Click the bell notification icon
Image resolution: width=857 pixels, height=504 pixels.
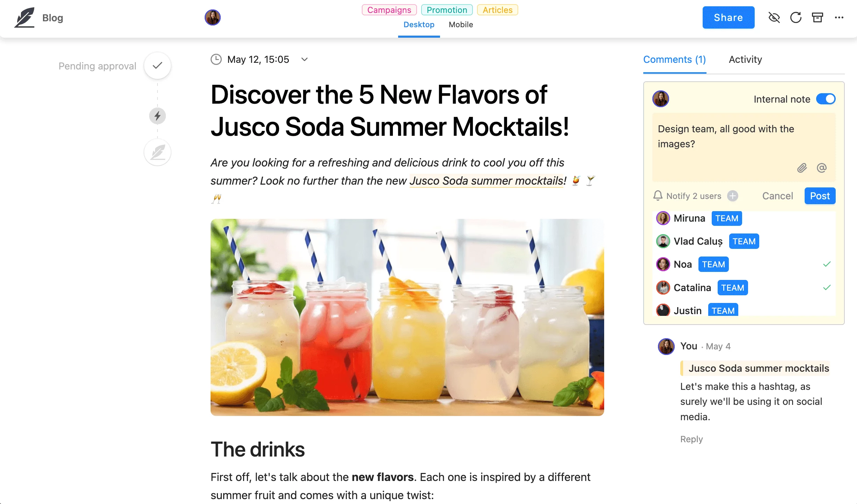pos(658,195)
